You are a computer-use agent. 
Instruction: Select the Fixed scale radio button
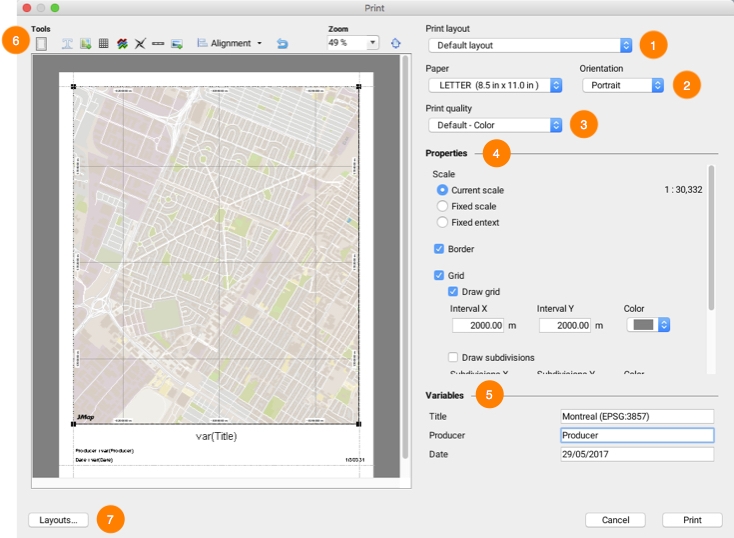[442, 206]
